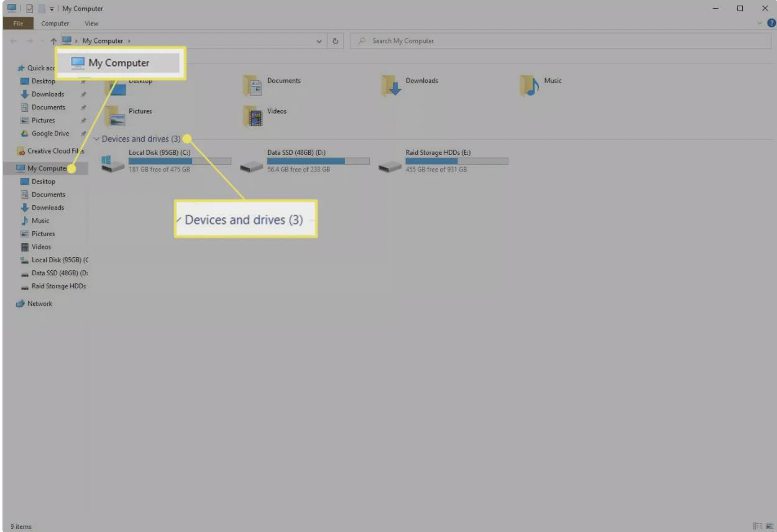Click the refresh button beside address bar
The width and height of the screenshot is (777, 532).
[336, 41]
